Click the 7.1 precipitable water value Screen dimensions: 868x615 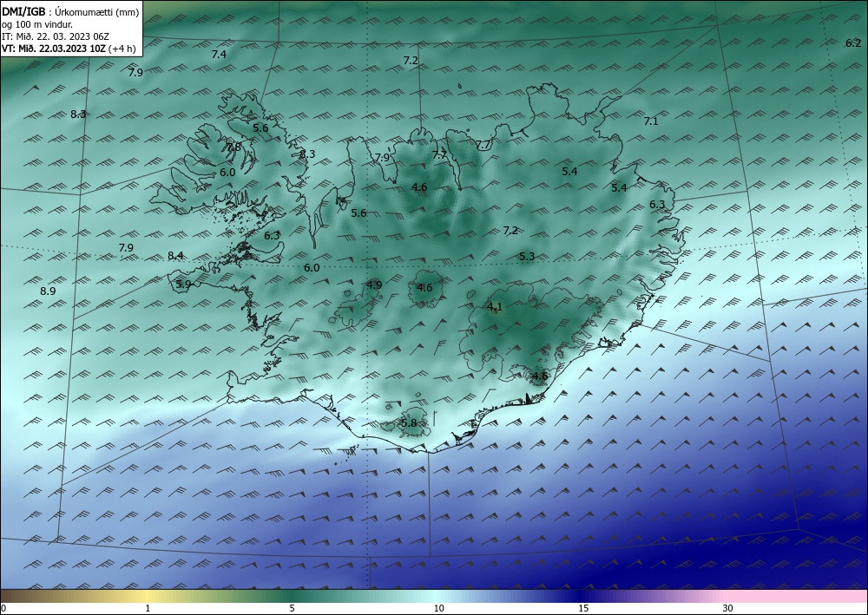pos(651,121)
